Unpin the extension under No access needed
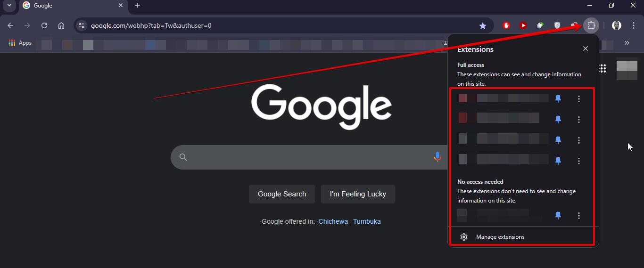Image resolution: width=644 pixels, height=268 pixels. 558,216
